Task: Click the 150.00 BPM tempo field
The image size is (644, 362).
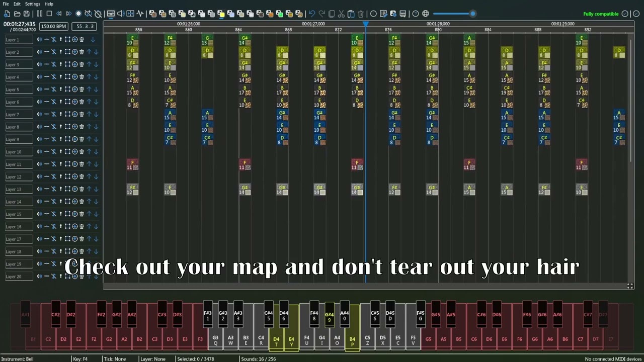Action: (x=53, y=26)
